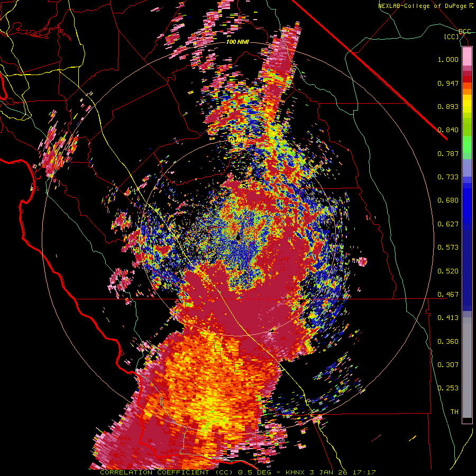Viewport: 476px width, 476px height.
Task: Click the 0.680 color scale value
Action: 448,200
